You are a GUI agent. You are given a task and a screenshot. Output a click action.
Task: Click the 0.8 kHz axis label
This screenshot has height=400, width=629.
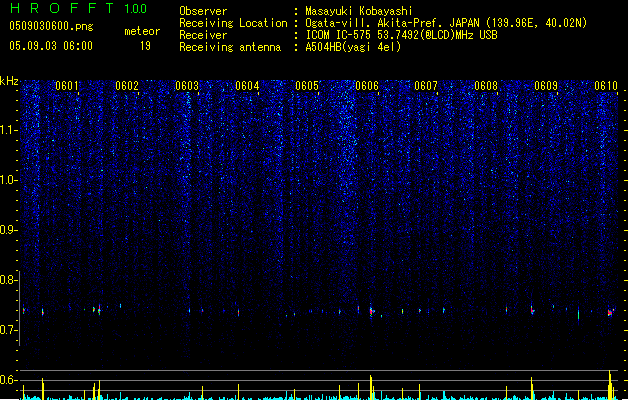coord(8,280)
